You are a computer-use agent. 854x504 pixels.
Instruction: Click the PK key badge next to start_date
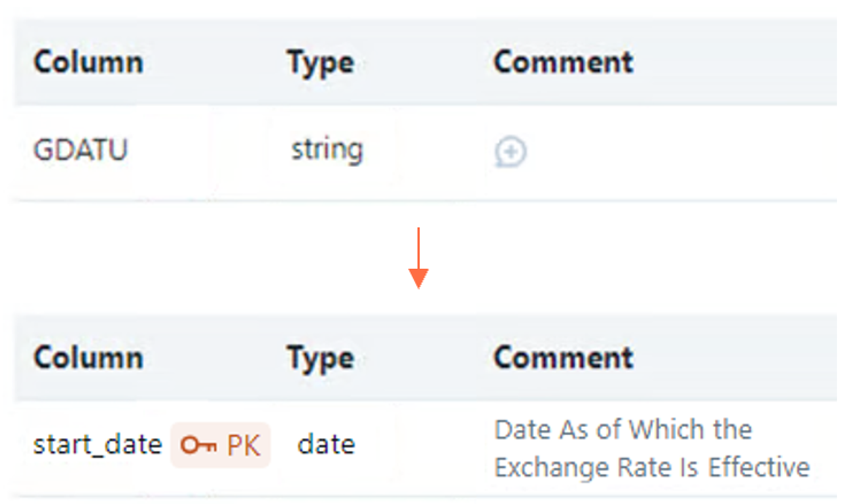(x=220, y=445)
